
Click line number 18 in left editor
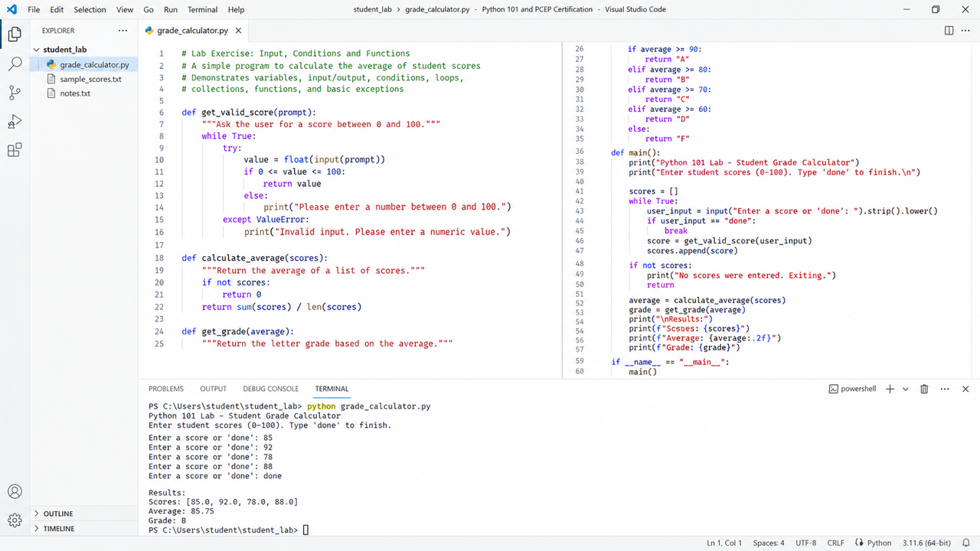(x=159, y=259)
